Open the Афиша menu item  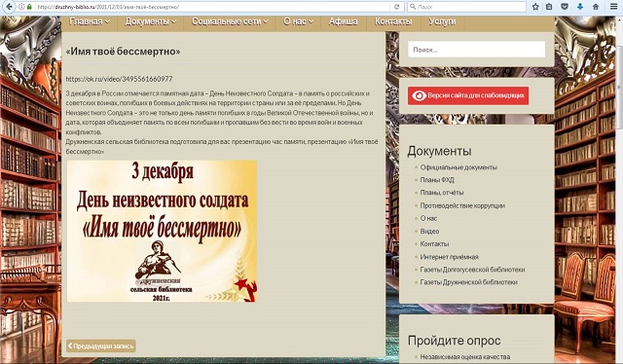tap(343, 21)
